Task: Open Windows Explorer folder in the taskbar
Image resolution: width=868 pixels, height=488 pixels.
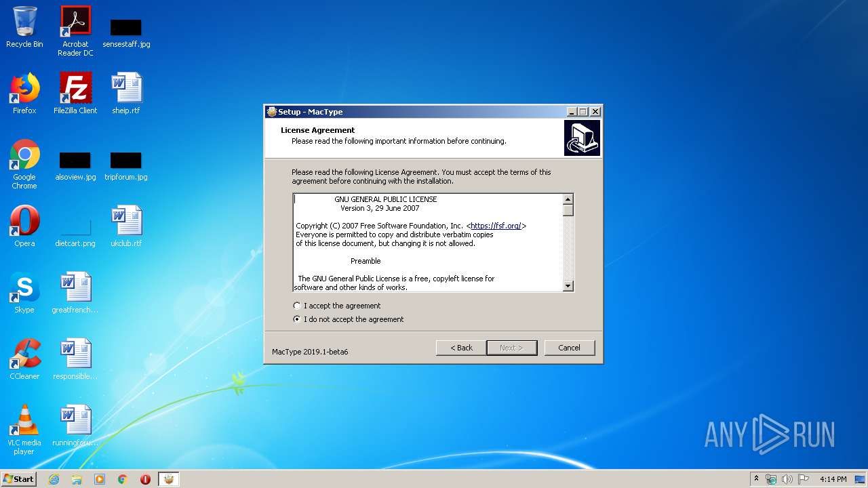Action: pyautogui.click(x=77, y=479)
